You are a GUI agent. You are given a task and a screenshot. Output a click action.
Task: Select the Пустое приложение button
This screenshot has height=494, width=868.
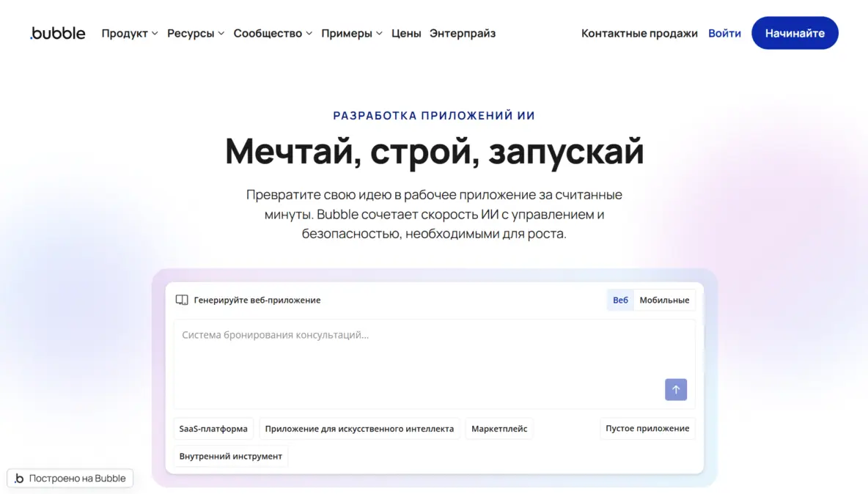coord(647,428)
